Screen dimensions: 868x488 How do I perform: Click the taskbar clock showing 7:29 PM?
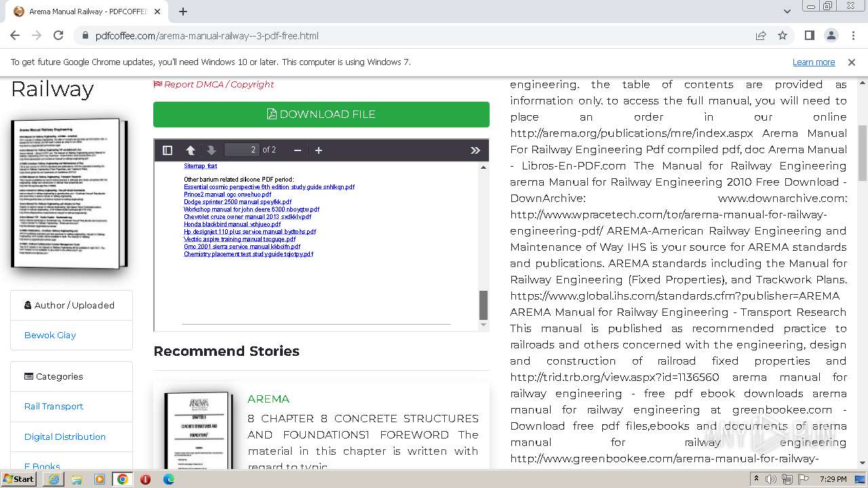coord(833,479)
